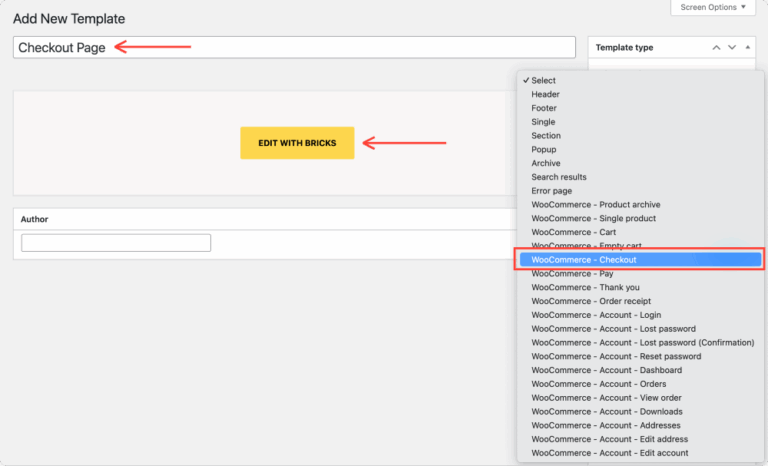Click the Template type panel heading
The image size is (768, 466).
[624, 48]
